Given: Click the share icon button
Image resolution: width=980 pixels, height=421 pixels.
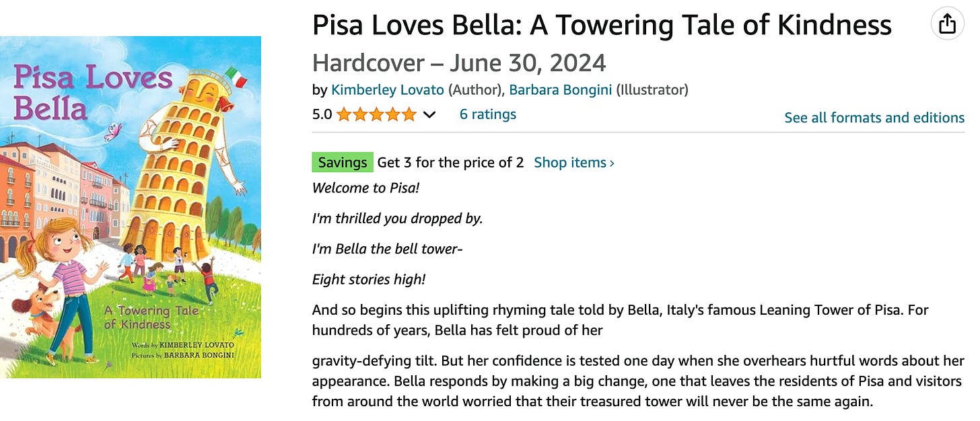Looking at the screenshot, I should [947, 24].
